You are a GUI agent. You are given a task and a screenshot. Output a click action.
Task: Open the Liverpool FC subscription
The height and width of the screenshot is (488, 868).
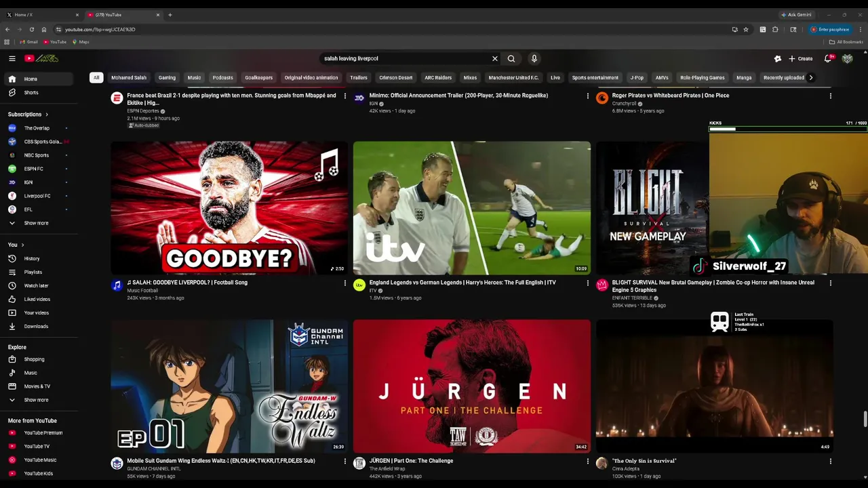[39, 196]
